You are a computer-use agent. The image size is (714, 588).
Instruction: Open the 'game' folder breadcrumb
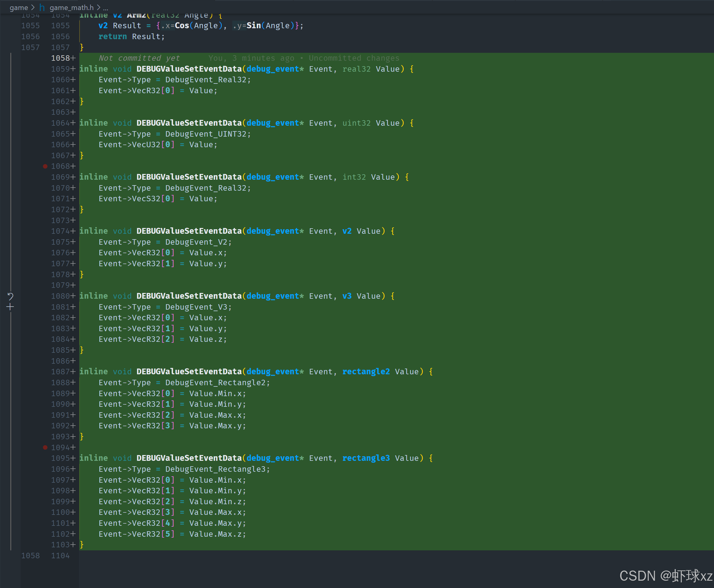[x=19, y=8]
